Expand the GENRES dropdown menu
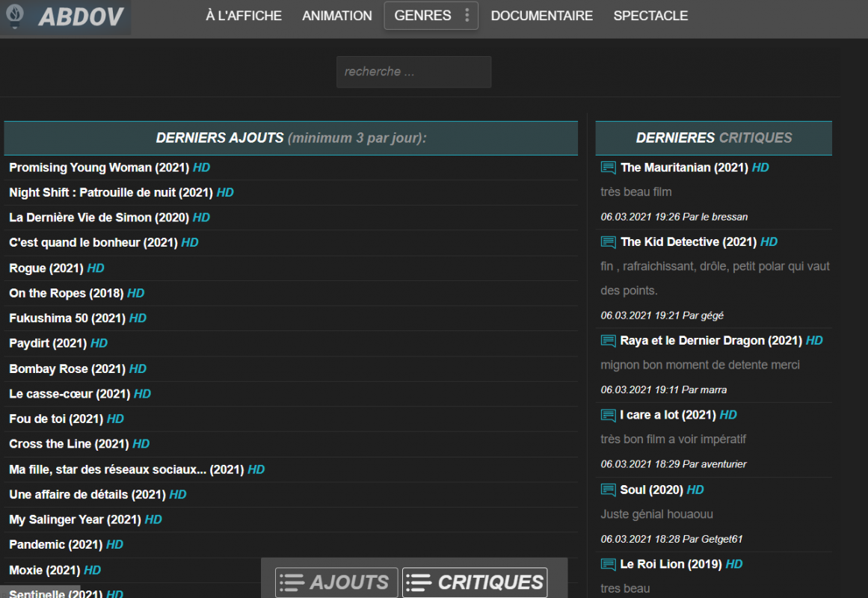 tap(423, 16)
